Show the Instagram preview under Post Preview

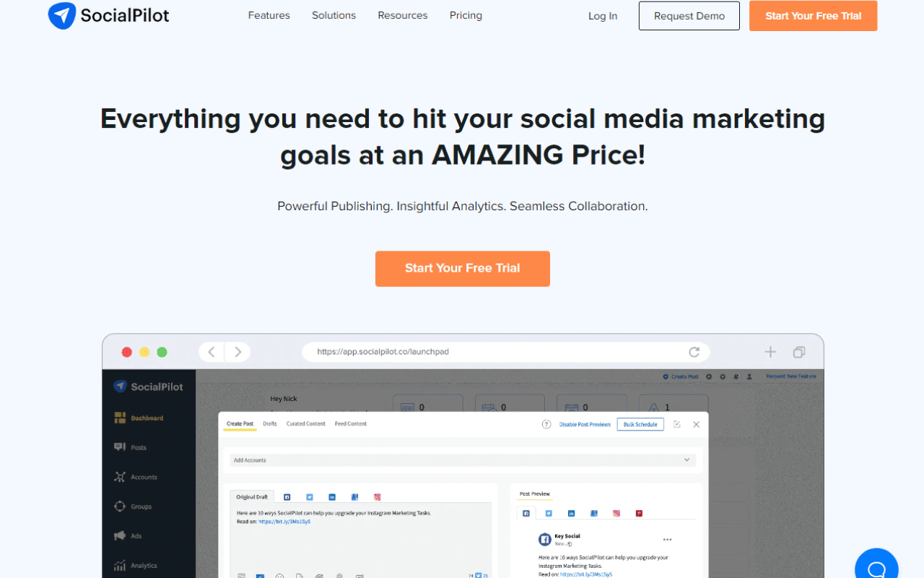coord(616,513)
